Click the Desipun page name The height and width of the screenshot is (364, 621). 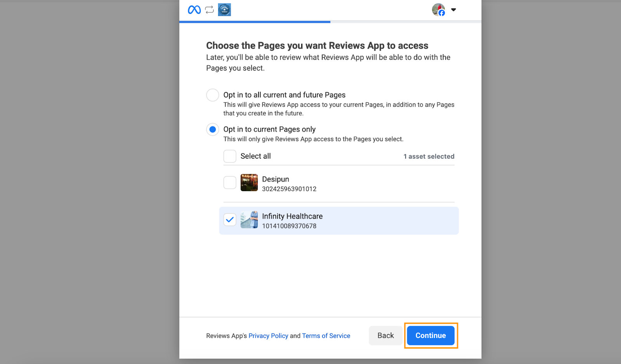[x=276, y=179]
